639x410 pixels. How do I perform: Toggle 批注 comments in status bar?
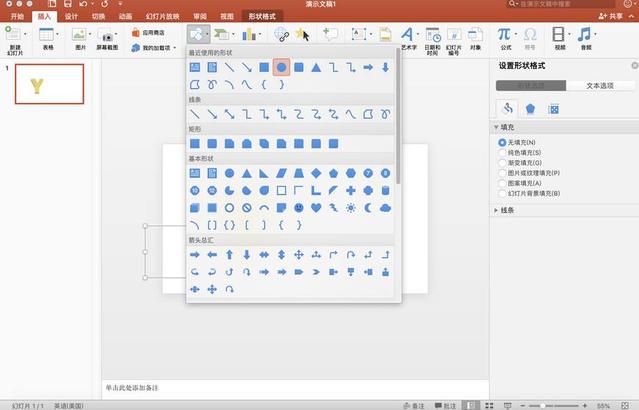click(445, 406)
